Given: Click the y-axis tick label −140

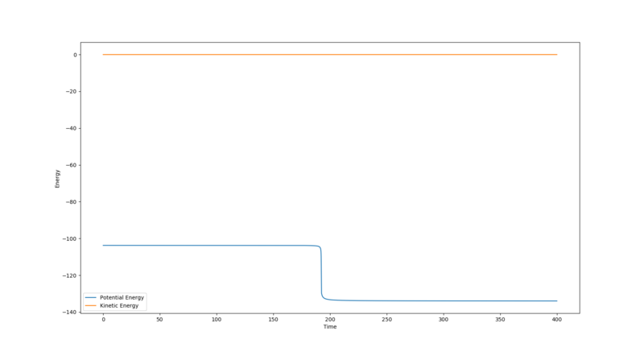Looking at the screenshot, I should pyautogui.click(x=71, y=313).
